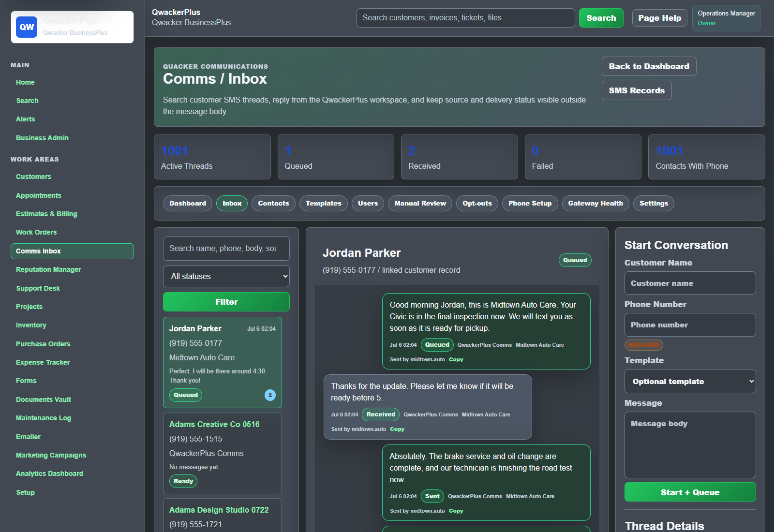The image size is (774, 532).
Task: Open the Adams Creative Co 0516 thread
Action: (223, 453)
